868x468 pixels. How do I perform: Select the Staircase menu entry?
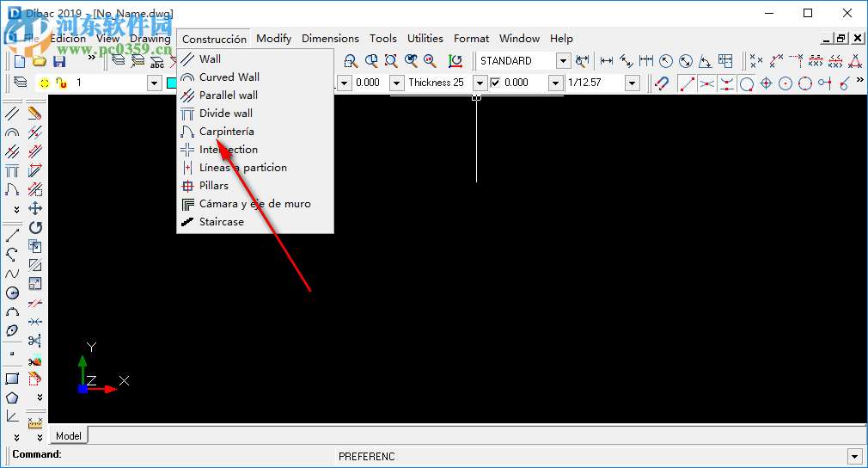(x=255, y=222)
